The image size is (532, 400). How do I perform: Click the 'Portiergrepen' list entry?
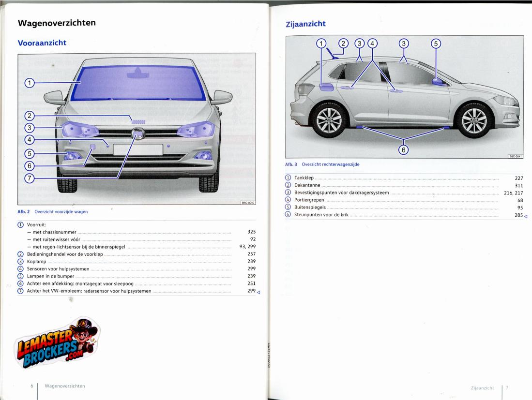click(309, 200)
